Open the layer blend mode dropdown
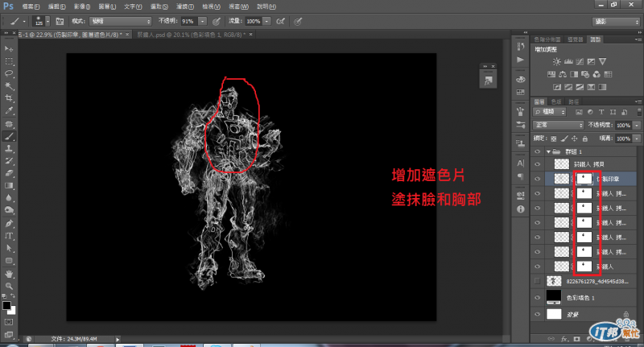Screen dimensions: 644x347 tap(558, 125)
